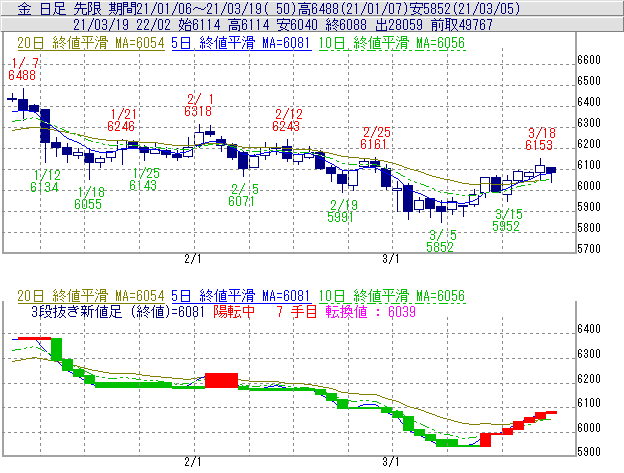Click the 1/7 6488 high price label
This screenshot has width=624, height=473.
23,69
